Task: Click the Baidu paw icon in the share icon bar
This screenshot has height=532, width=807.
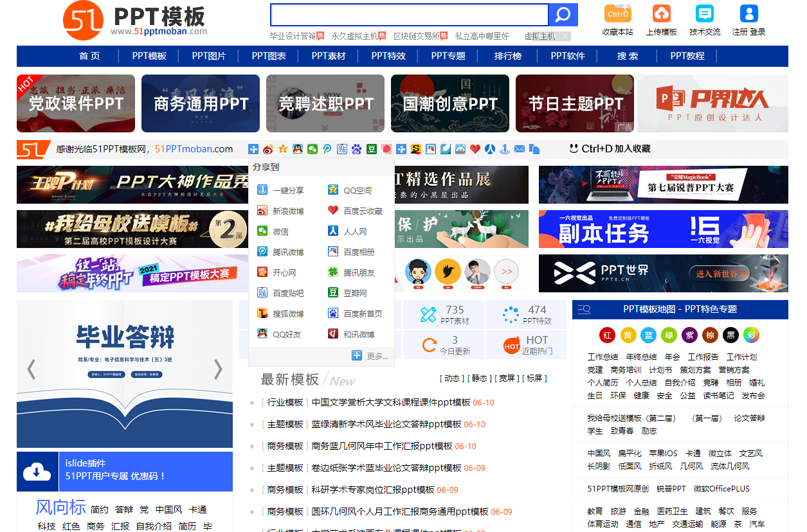Action: 357,149
